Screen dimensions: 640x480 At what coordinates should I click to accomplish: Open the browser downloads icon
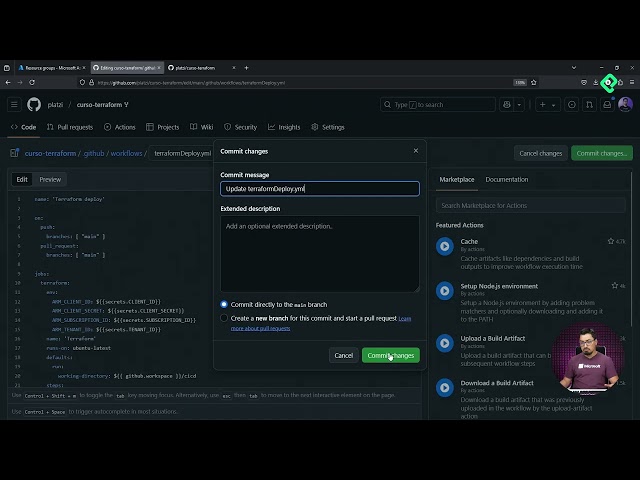point(596,82)
